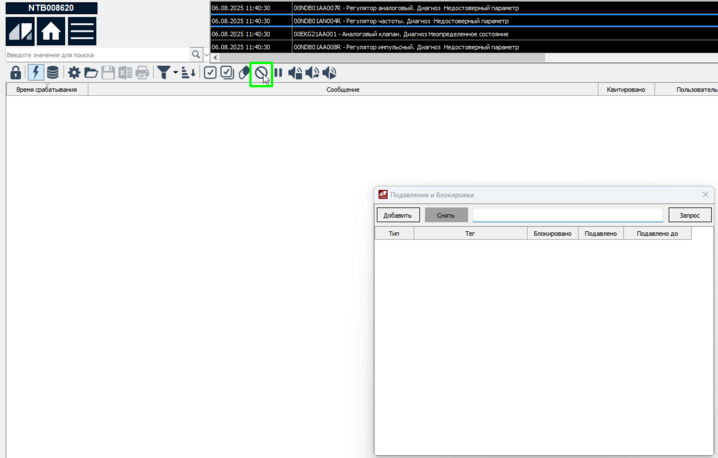Screen dimensions: 718x458
Task: Click the single checkmark acknowledge icon
Action: (x=210, y=73)
